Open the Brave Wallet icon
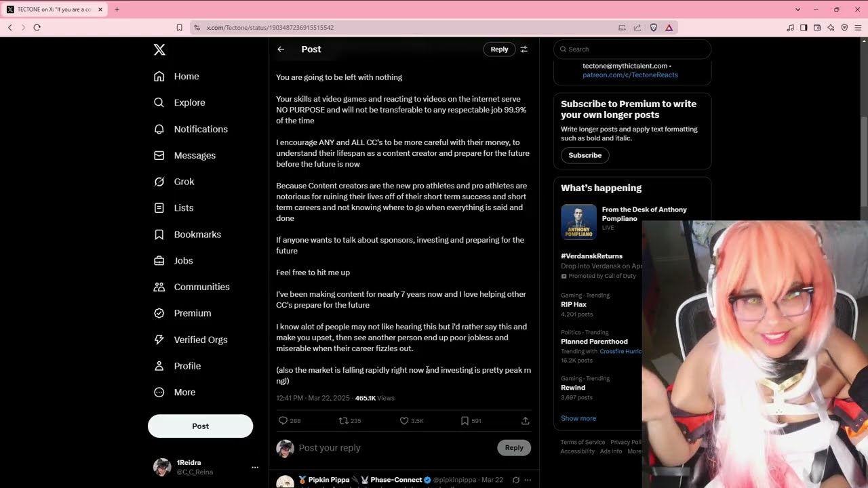The height and width of the screenshot is (488, 868). click(817, 28)
